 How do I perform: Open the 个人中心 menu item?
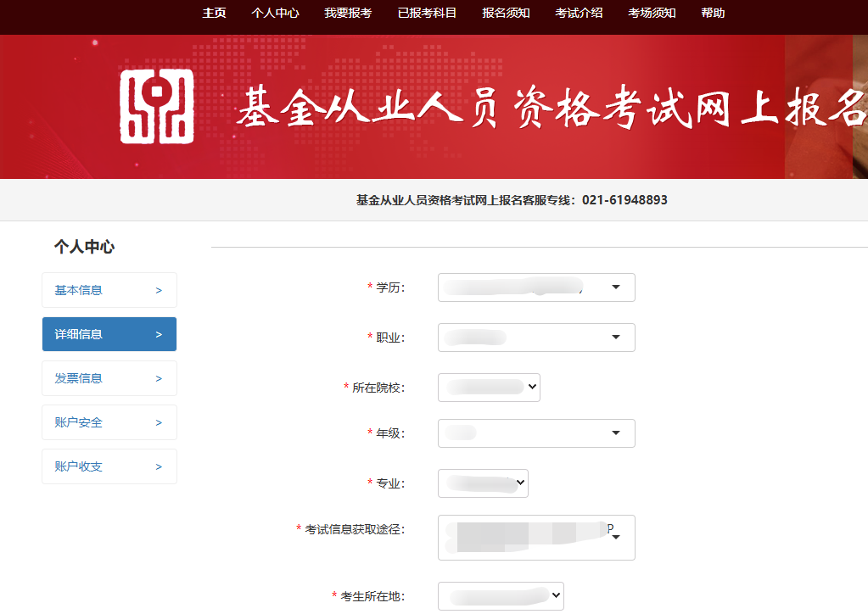(275, 13)
